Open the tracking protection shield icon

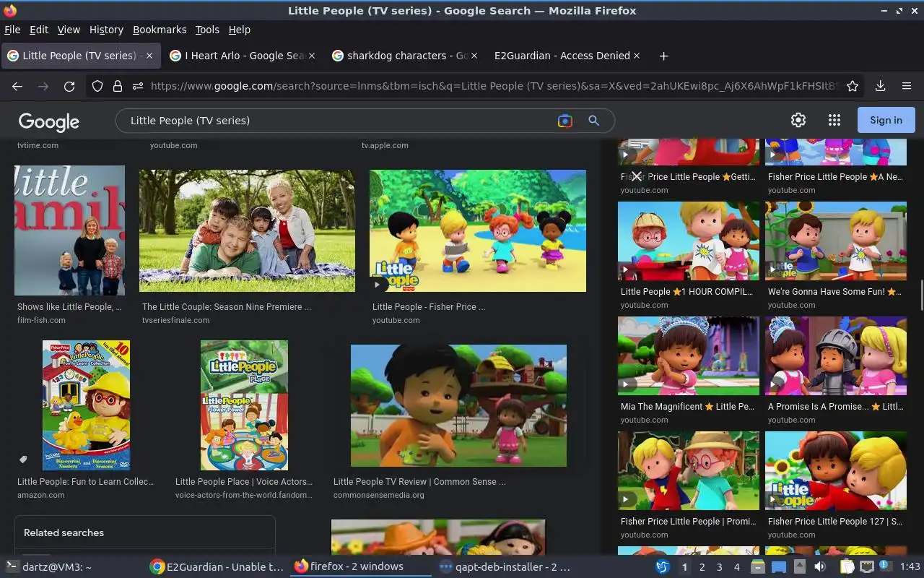pyautogui.click(x=97, y=86)
